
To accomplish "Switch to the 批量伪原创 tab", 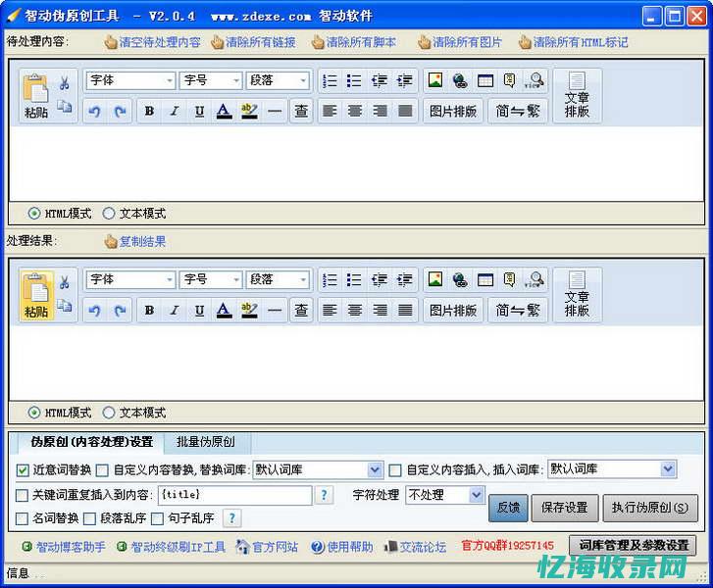I will (x=206, y=442).
